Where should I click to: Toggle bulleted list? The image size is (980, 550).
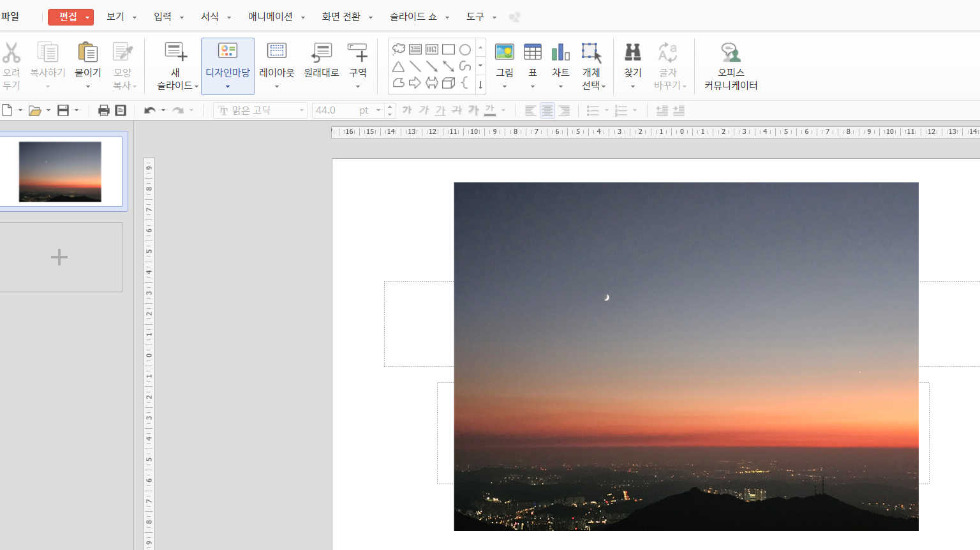(x=593, y=110)
